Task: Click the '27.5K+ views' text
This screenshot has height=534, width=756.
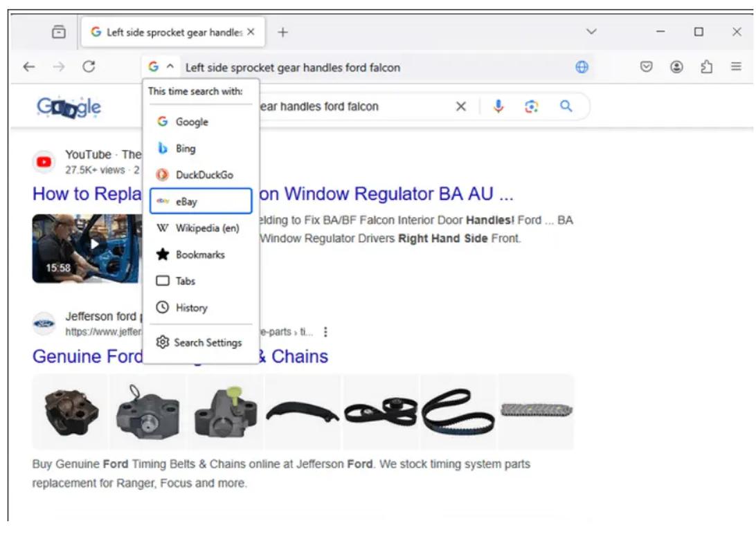Action: tap(95, 170)
